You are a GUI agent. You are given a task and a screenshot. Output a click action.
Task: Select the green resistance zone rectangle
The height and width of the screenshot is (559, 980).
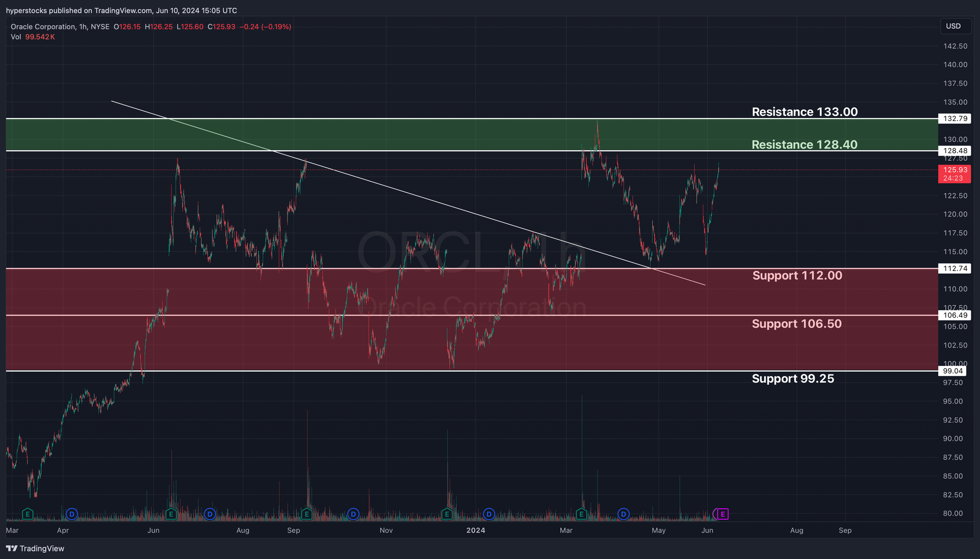pyautogui.click(x=383, y=135)
